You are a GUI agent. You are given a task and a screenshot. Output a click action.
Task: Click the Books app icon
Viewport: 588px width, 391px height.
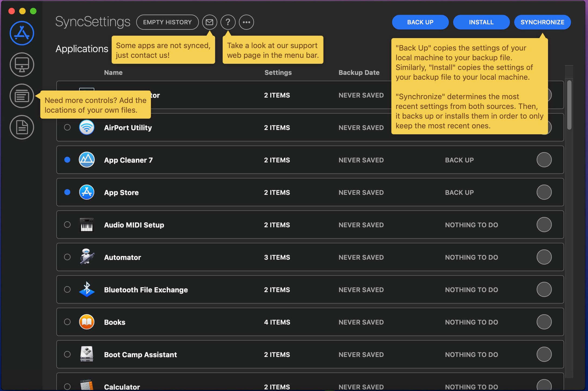click(86, 322)
